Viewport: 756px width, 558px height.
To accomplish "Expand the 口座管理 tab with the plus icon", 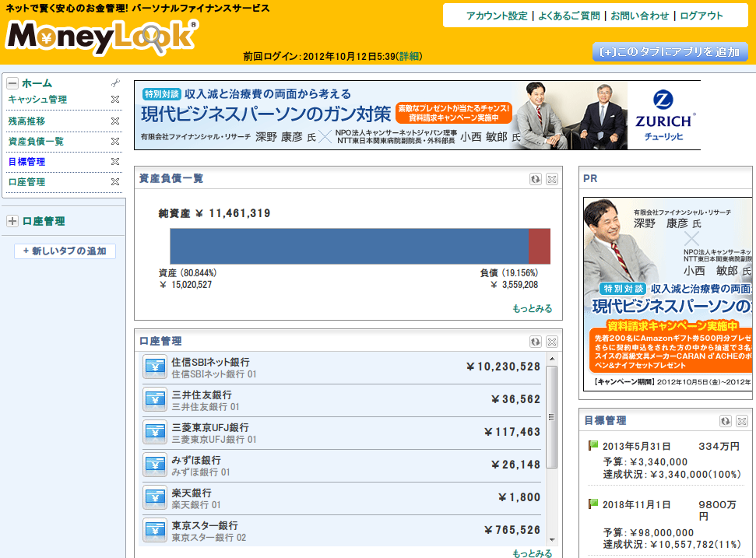I will (12, 221).
